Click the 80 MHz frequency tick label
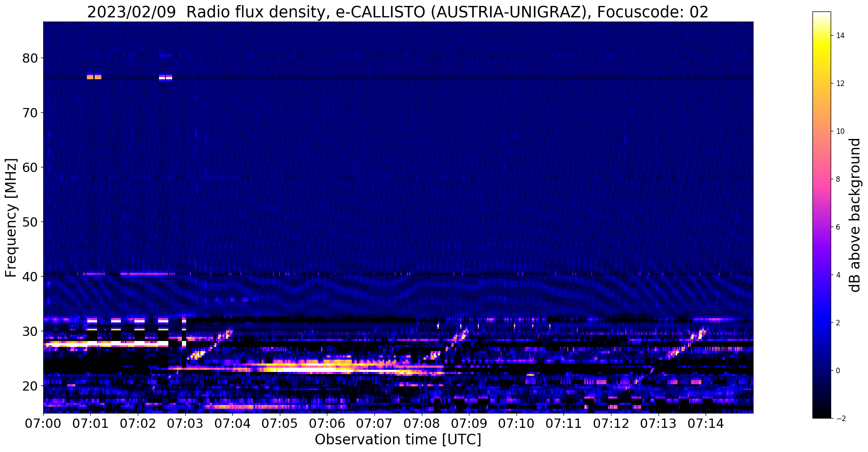 30,58
